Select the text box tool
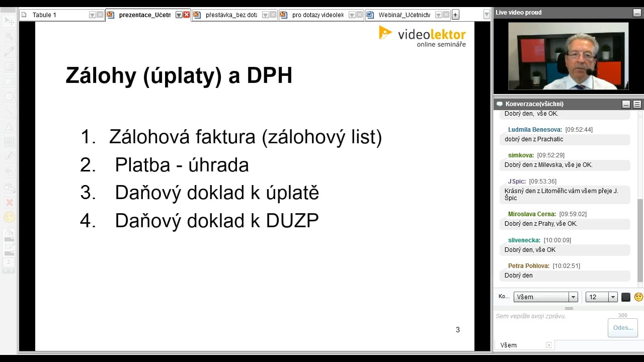Image resolution: width=644 pixels, height=362 pixels. pyautogui.click(x=9, y=66)
